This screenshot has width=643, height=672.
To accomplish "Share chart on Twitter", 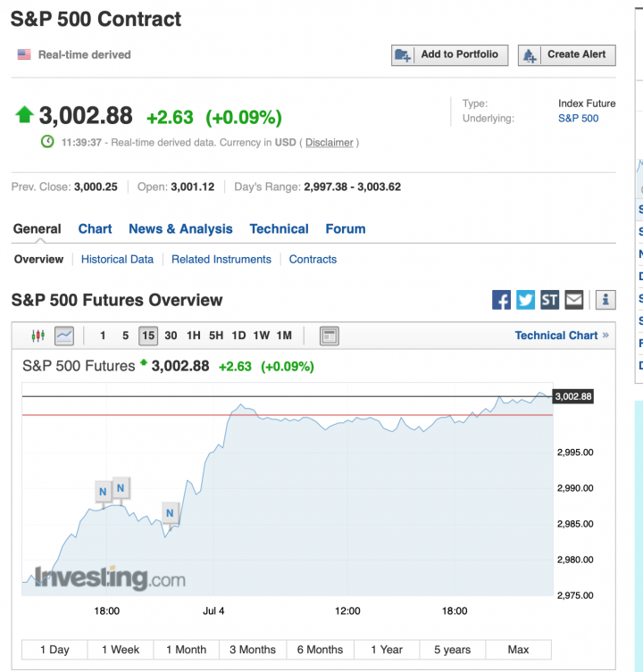I will click(525, 300).
